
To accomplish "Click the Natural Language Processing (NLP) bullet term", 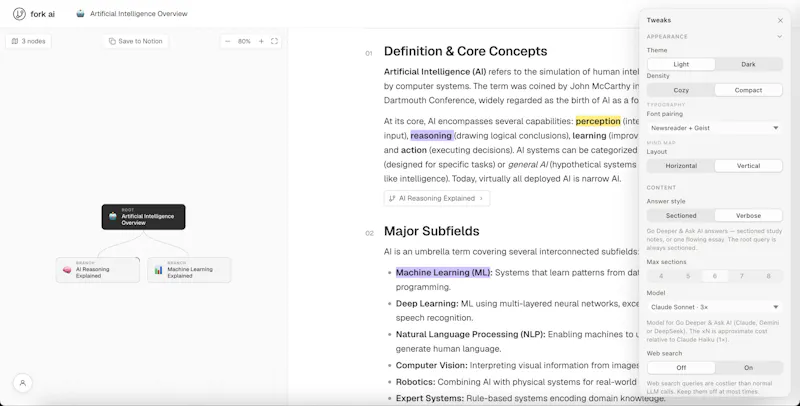I will (470, 335).
